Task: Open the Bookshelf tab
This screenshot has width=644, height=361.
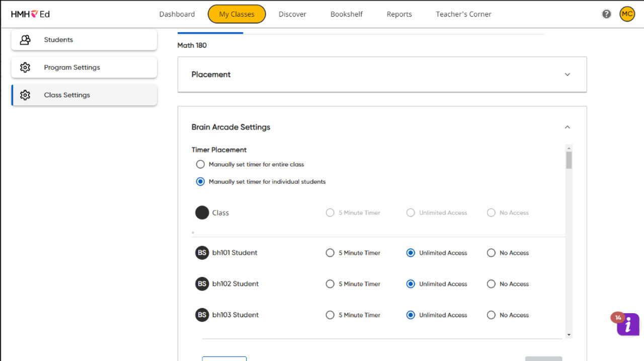Action: coord(347,14)
